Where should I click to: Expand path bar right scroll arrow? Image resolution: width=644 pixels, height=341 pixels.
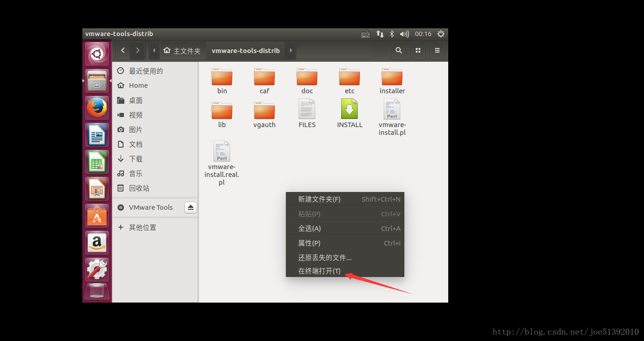(291, 50)
